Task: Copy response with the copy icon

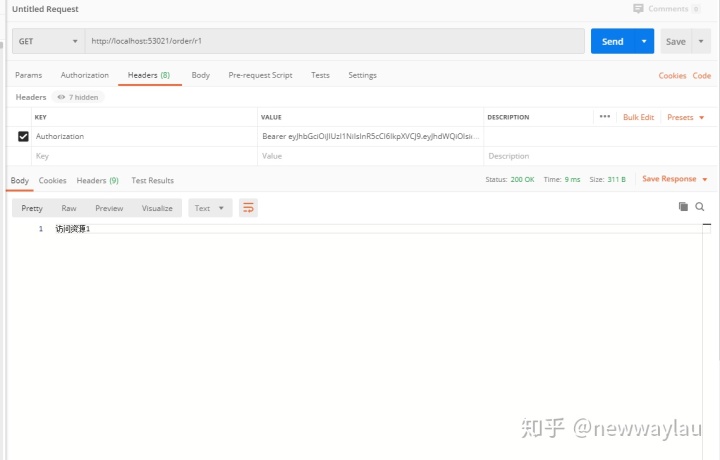Action: (683, 207)
